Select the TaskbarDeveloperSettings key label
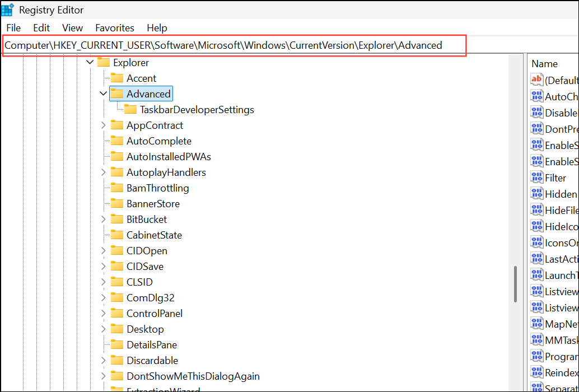 [x=197, y=110]
